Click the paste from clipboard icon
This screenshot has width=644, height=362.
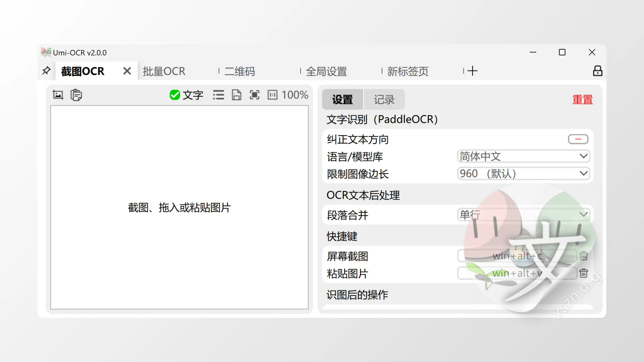pos(76,95)
